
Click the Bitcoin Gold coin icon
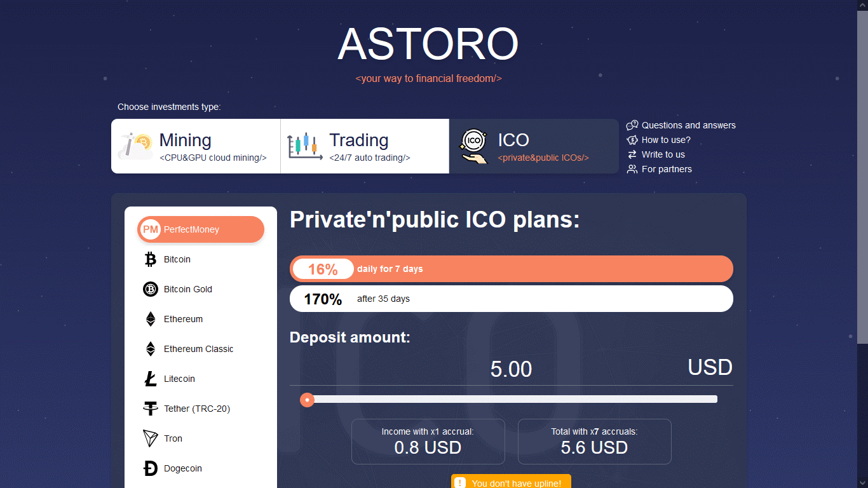[x=151, y=289]
